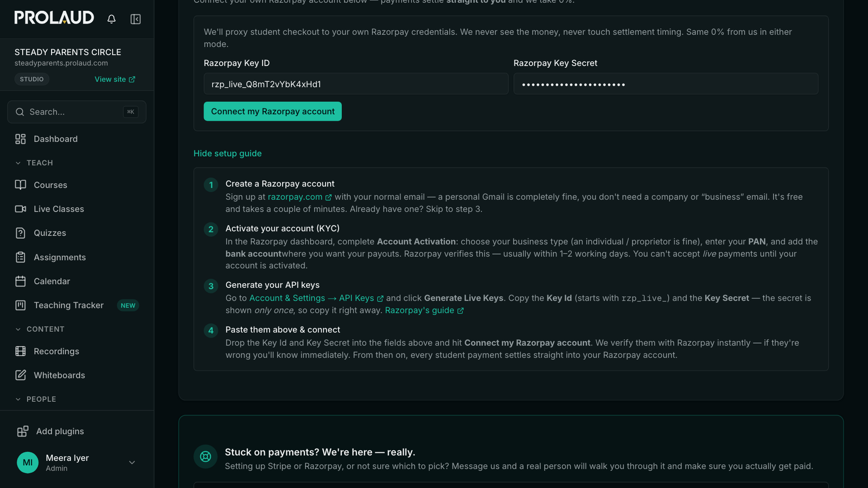The image size is (868, 488).
Task: Click the Prolaud logo
Action: pyautogui.click(x=54, y=18)
